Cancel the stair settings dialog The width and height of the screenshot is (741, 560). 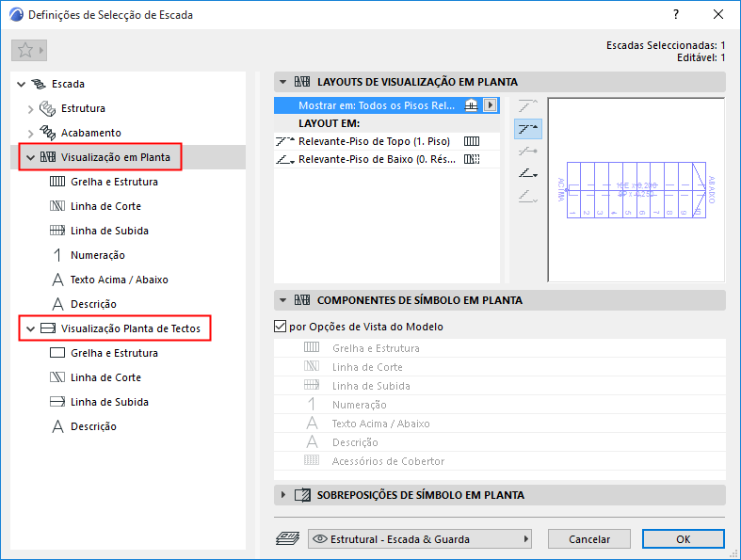coord(588,538)
